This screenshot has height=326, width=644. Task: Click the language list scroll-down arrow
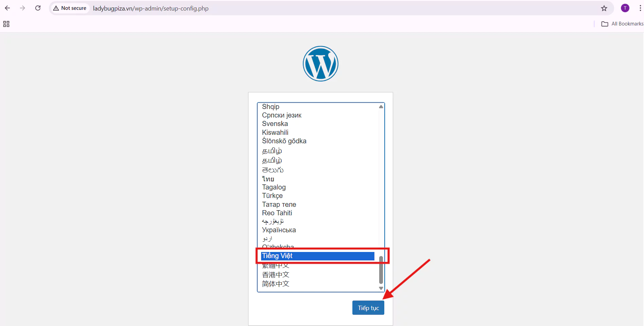381,288
